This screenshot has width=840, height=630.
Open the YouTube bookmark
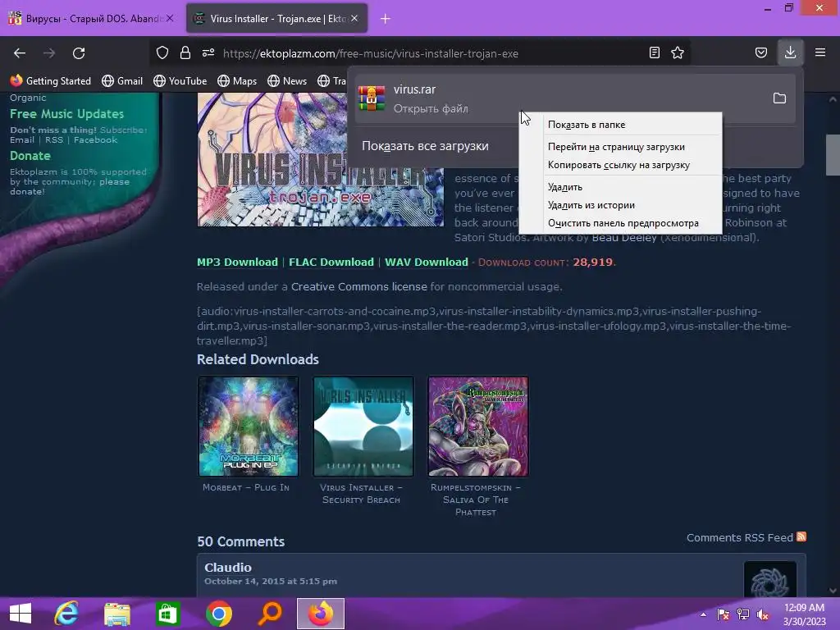point(180,81)
